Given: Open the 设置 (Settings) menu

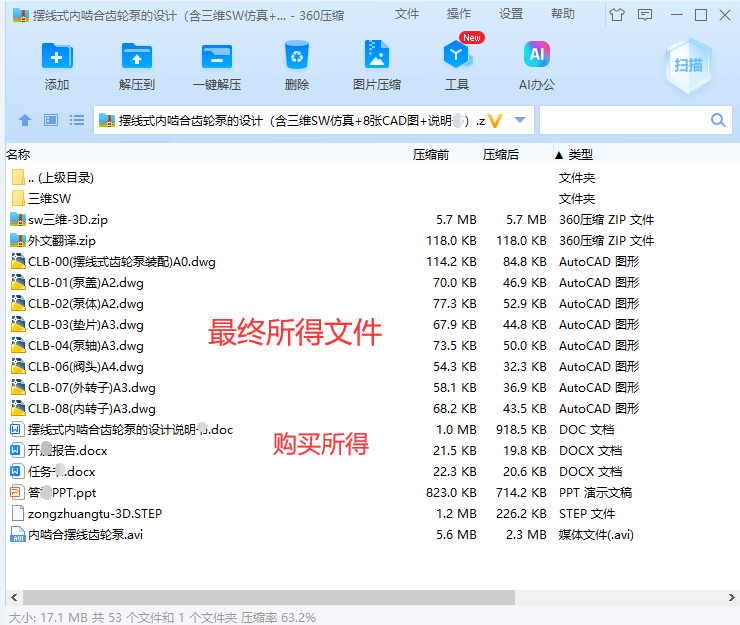Looking at the screenshot, I should point(511,14).
